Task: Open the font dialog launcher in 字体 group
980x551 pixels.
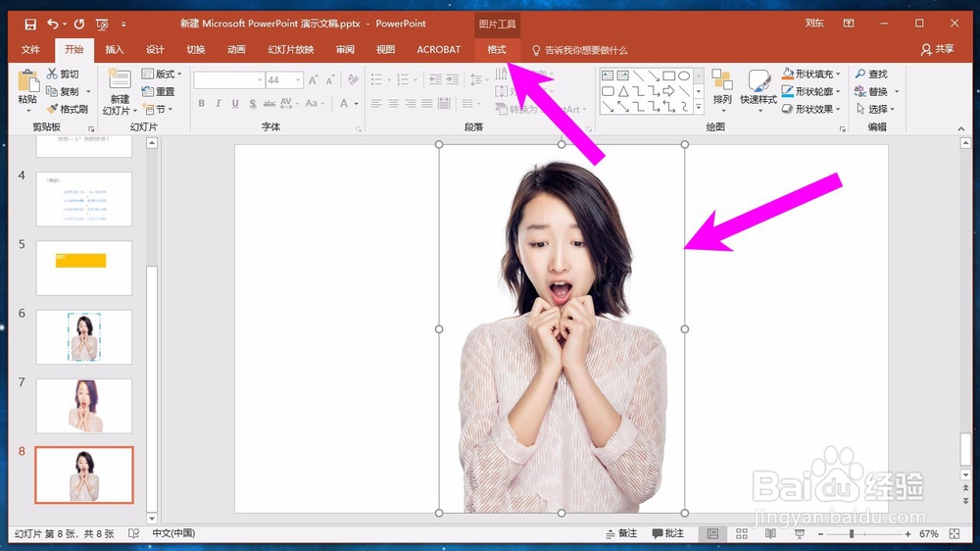Action: (359, 128)
